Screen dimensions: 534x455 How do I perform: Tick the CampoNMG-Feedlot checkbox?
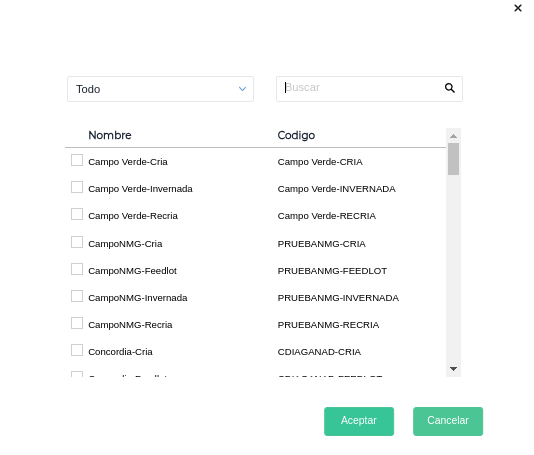point(77,269)
